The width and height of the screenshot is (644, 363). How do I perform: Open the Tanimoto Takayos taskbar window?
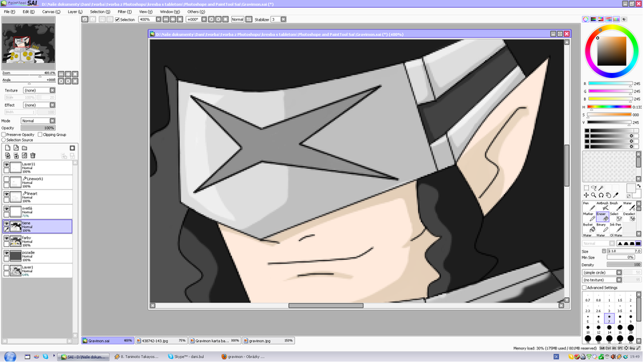pyautogui.click(x=137, y=357)
